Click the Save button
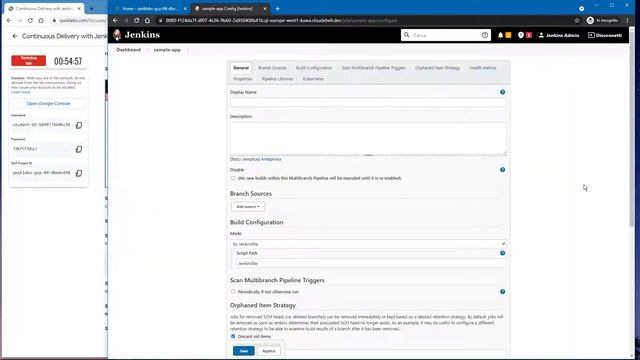Viewport: 640px width, 360px height. click(x=244, y=351)
